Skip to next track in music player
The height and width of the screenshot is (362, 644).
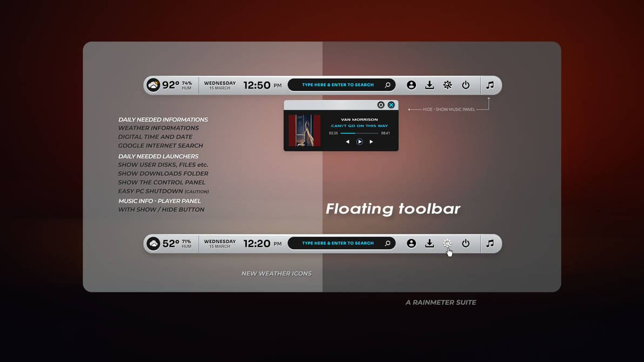(371, 142)
